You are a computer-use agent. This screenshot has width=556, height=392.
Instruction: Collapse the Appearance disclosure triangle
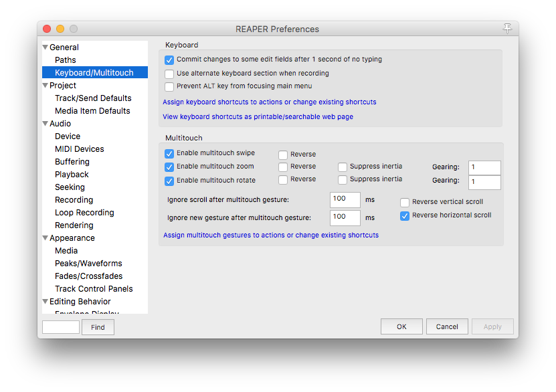point(45,238)
